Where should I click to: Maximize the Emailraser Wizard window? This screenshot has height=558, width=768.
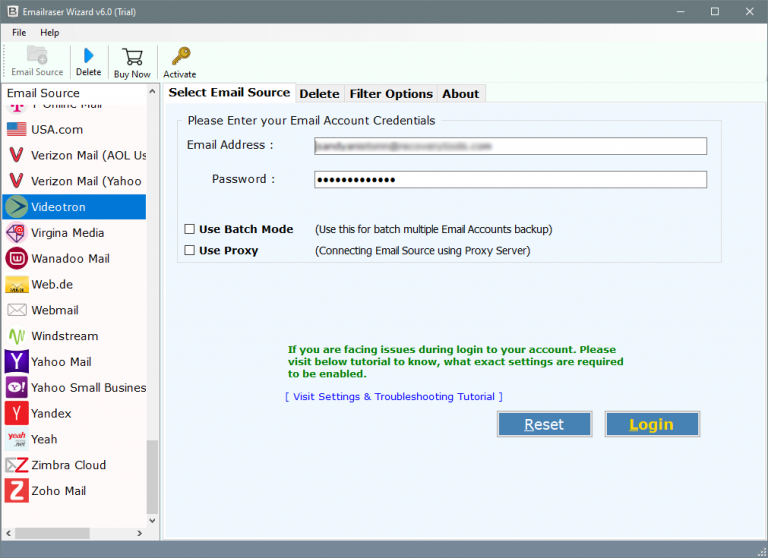tap(715, 11)
